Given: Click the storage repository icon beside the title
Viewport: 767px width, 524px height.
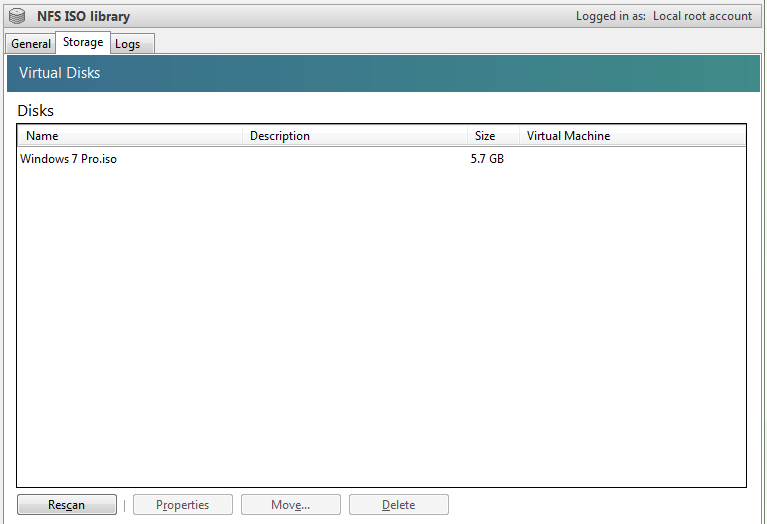Looking at the screenshot, I should click(17, 16).
